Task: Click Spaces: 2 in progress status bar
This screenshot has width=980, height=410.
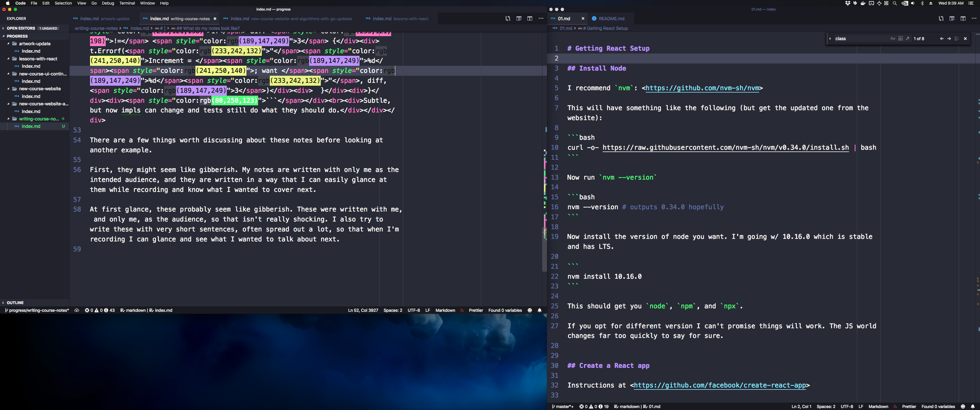Action: pyautogui.click(x=393, y=310)
